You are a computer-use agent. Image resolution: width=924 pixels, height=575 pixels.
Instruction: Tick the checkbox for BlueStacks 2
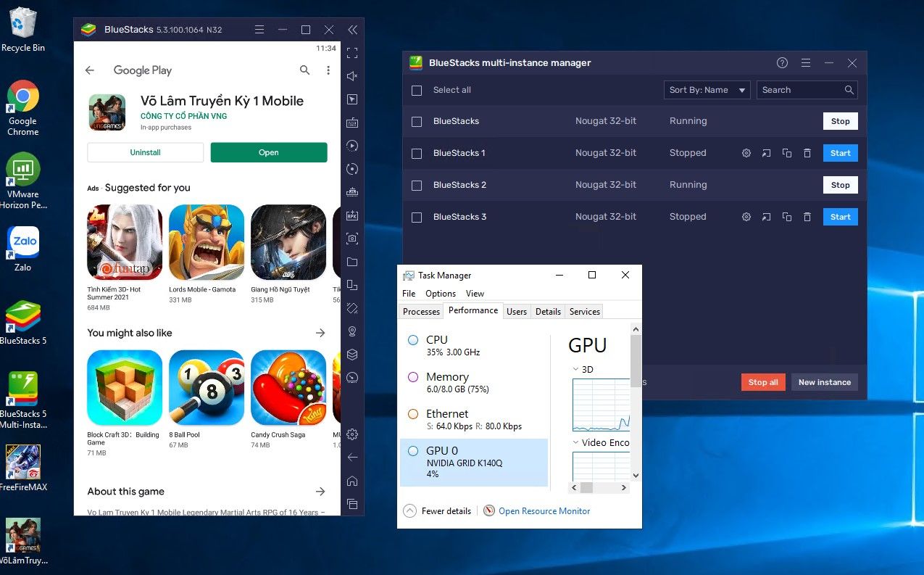pos(417,185)
